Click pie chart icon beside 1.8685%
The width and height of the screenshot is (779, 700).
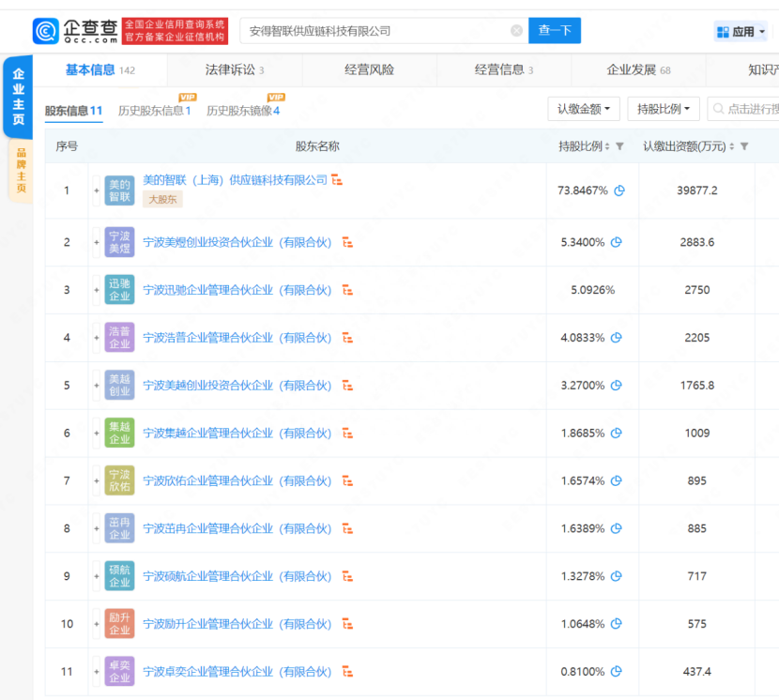pyautogui.click(x=616, y=433)
